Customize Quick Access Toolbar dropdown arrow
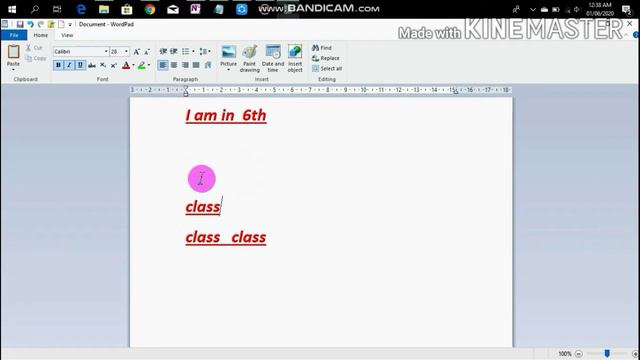This screenshot has height=360, width=640. [70, 24]
